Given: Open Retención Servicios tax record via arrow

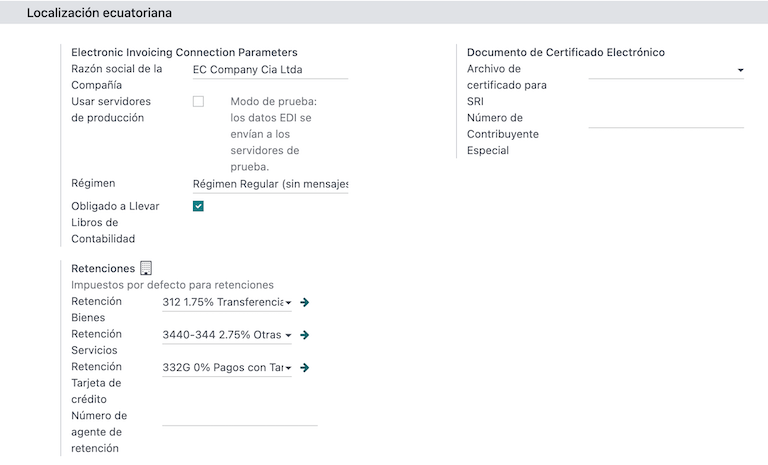Looking at the screenshot, I should [305, 335].
